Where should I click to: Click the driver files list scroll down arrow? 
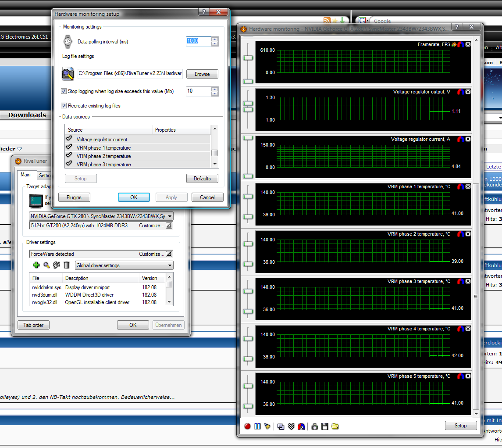point(169,302)
